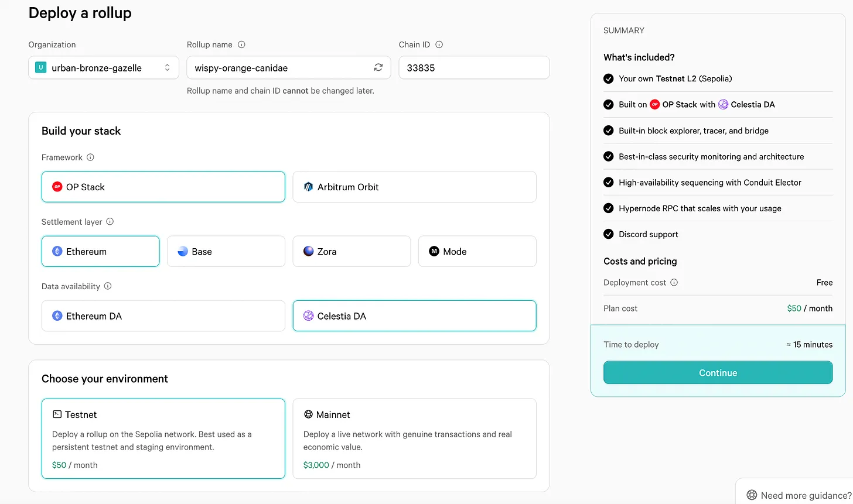853x504 pixels.
Task: Select Celestia DA for data availability
Action: 414,316
